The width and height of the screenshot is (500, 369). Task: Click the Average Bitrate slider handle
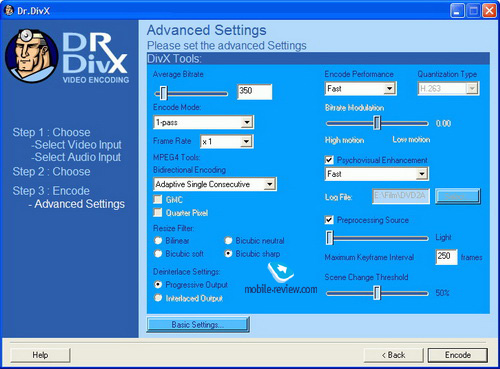pos(163,93)
